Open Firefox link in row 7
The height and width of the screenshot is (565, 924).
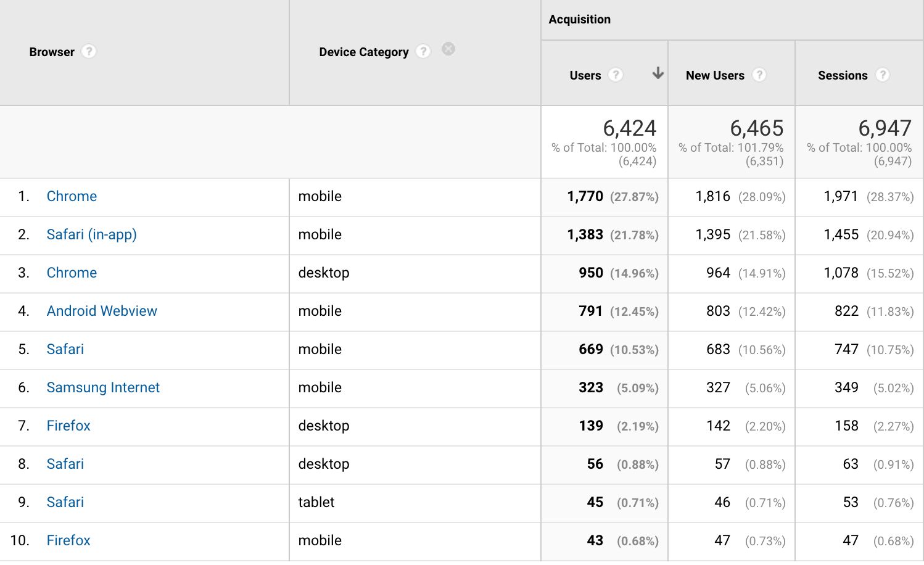click(68, 426)
